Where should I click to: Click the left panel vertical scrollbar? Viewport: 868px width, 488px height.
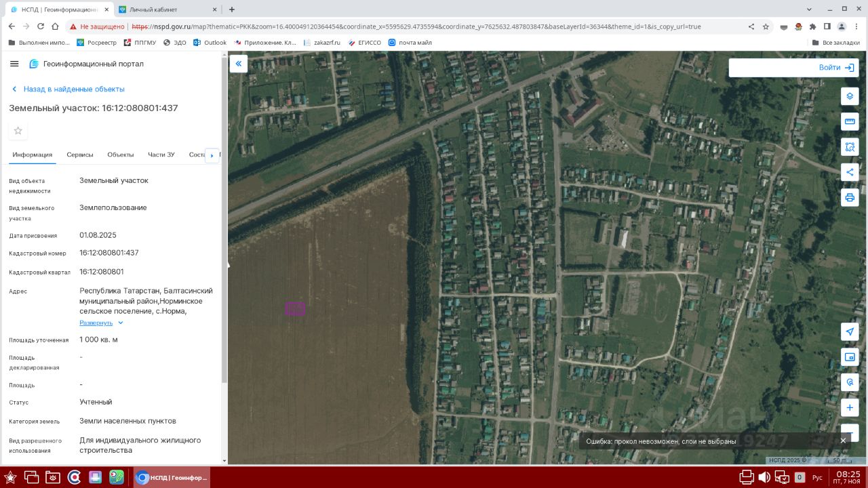(x=224, y=220)
